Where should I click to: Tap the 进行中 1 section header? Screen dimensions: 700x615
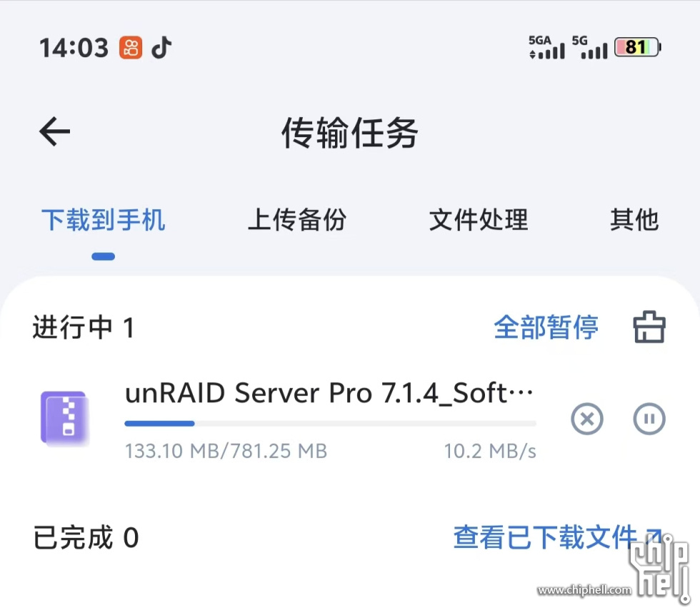pyautogui.click(x=84, y=327)
